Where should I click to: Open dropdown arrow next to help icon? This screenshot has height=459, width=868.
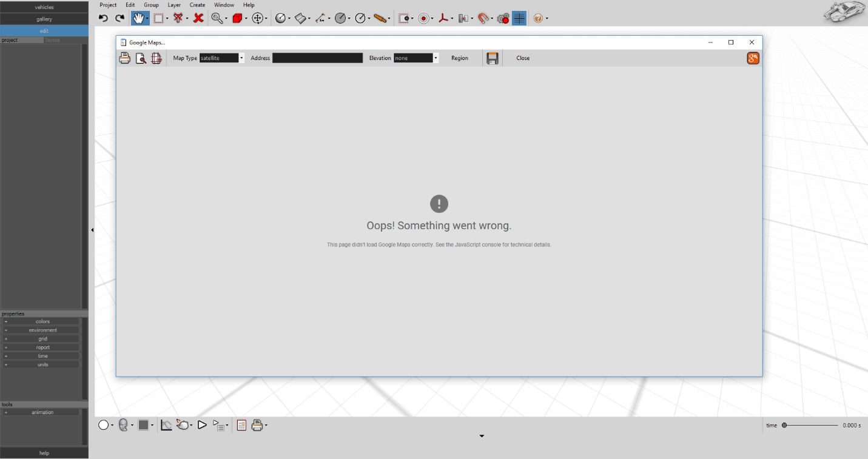tap(547, 19)
